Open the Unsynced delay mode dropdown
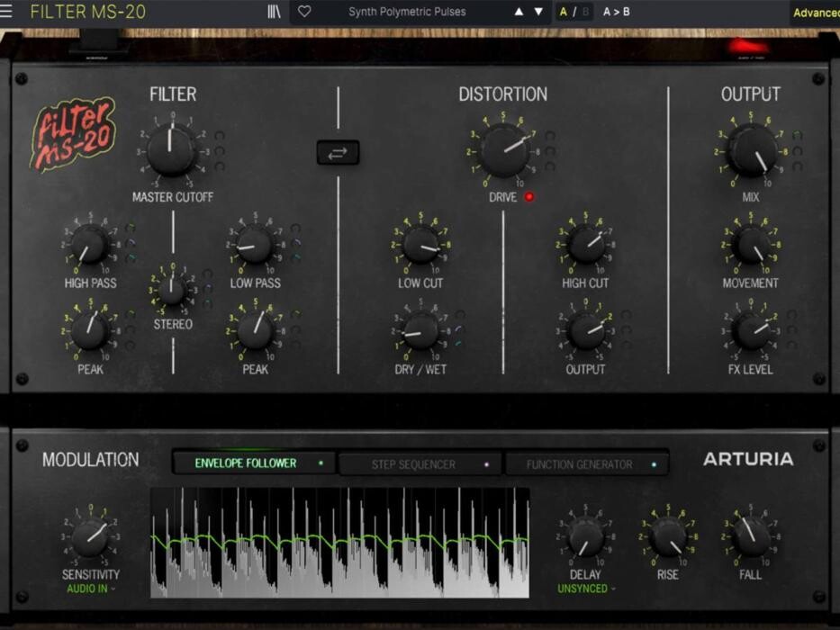 coord(587,589)
